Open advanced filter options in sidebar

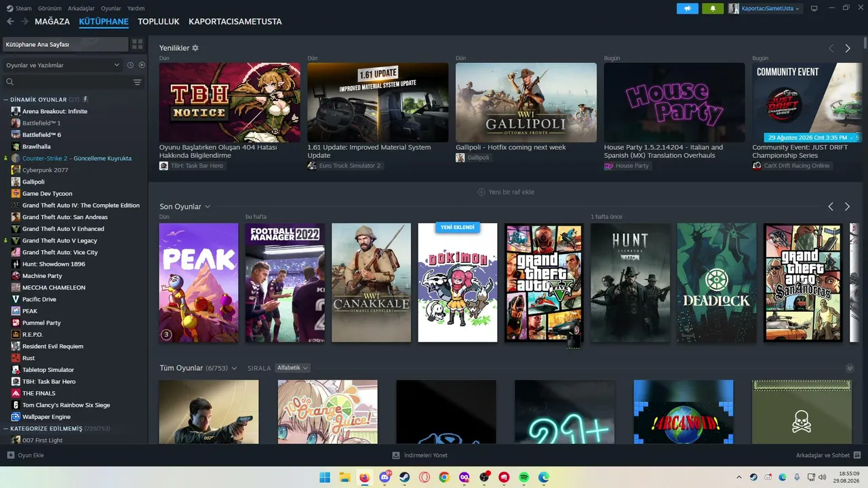tap(138, 82)
